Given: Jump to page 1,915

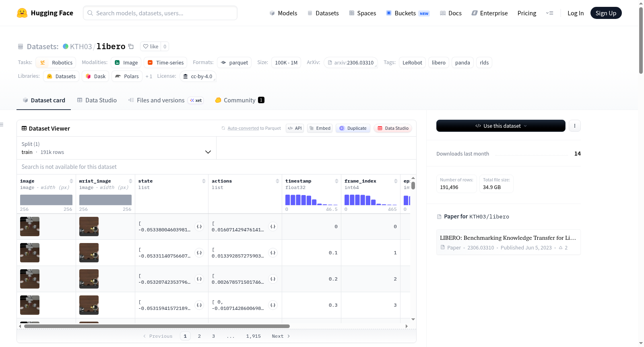Looking at the screenshot, I should [x=254, y=336].
